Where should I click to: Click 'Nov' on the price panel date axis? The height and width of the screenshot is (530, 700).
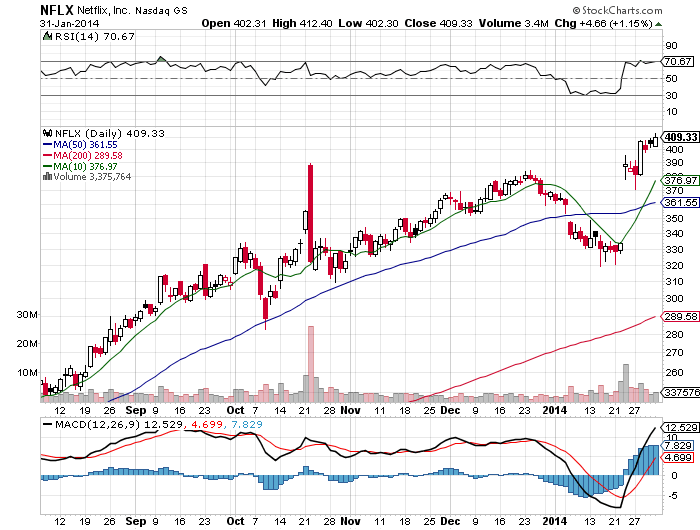pyautogui.click(x=350, y=410)
